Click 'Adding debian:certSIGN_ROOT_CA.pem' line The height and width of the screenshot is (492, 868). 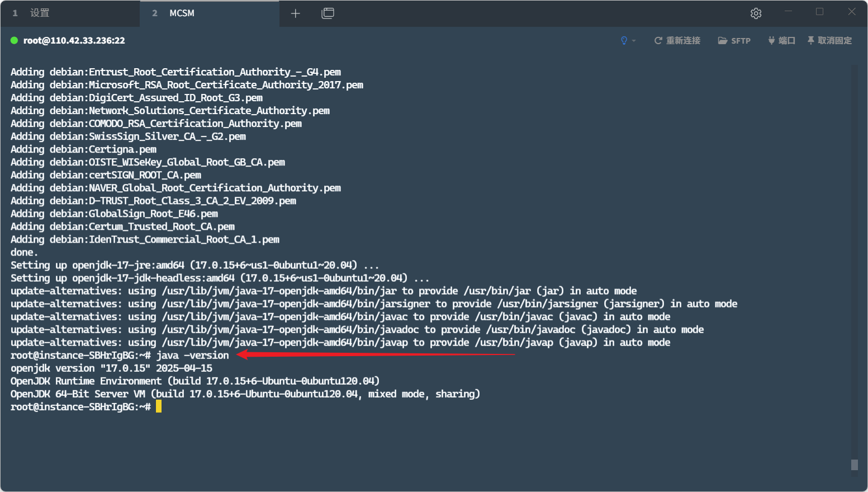[106, 175]
